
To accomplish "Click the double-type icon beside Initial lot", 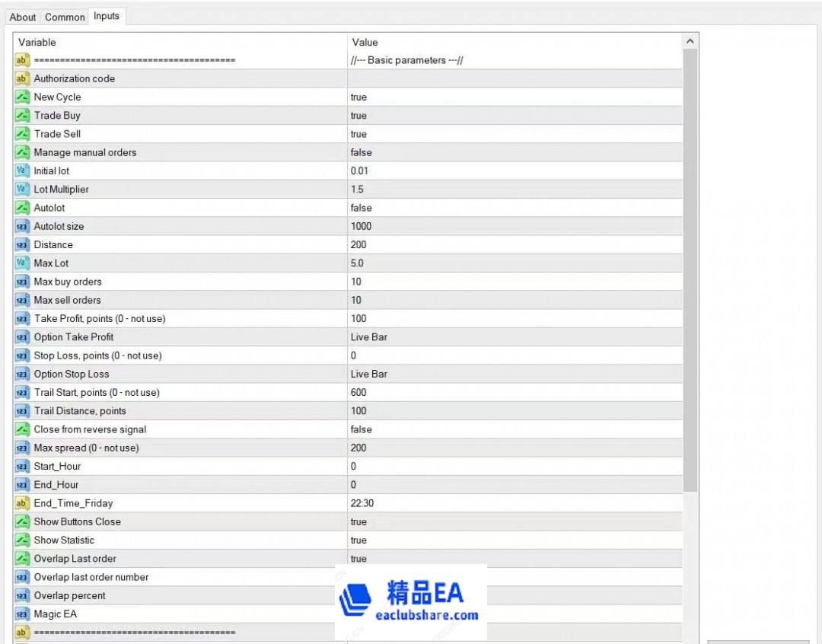I will click(x=22, y=171).
